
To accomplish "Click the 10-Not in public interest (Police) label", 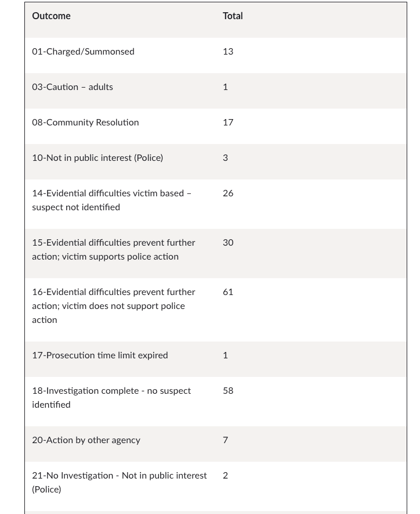I will [x=97, y=158].
